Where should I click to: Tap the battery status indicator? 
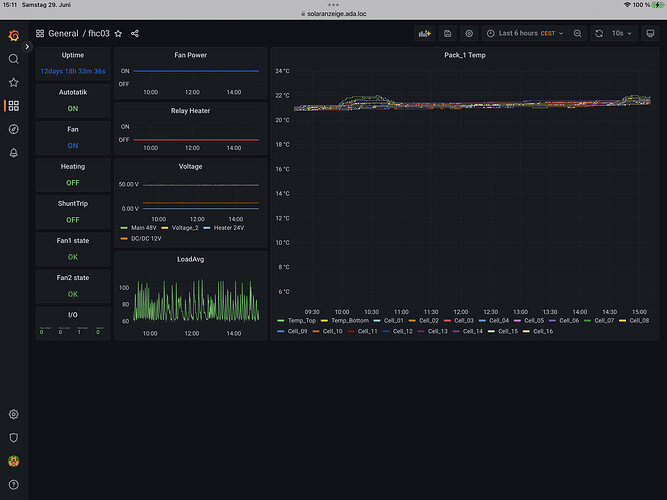click(x=658, y=5)
